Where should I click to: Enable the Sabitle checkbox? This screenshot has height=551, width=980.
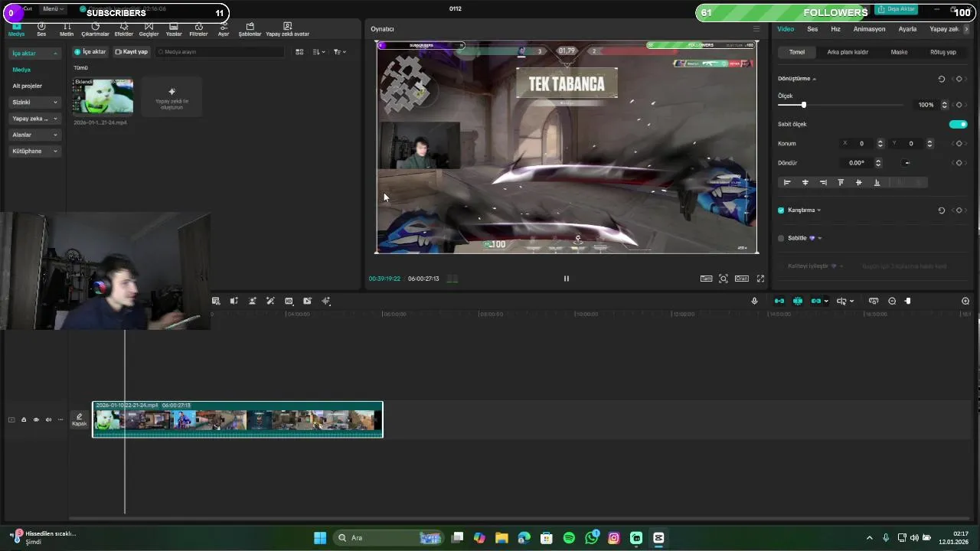point(781,238)
